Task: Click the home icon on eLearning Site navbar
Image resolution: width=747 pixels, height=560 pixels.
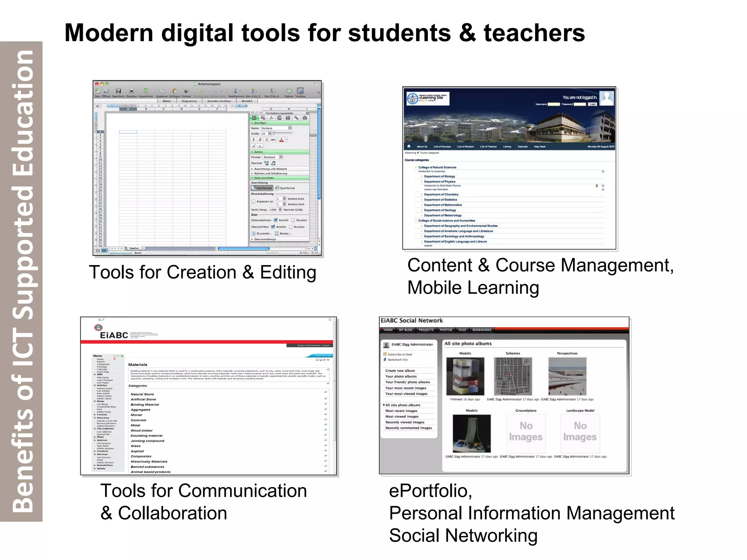Action: 409,147
